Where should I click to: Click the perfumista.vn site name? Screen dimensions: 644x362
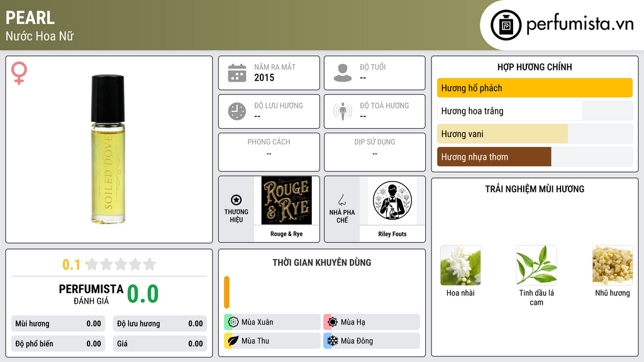click(580, 24)
